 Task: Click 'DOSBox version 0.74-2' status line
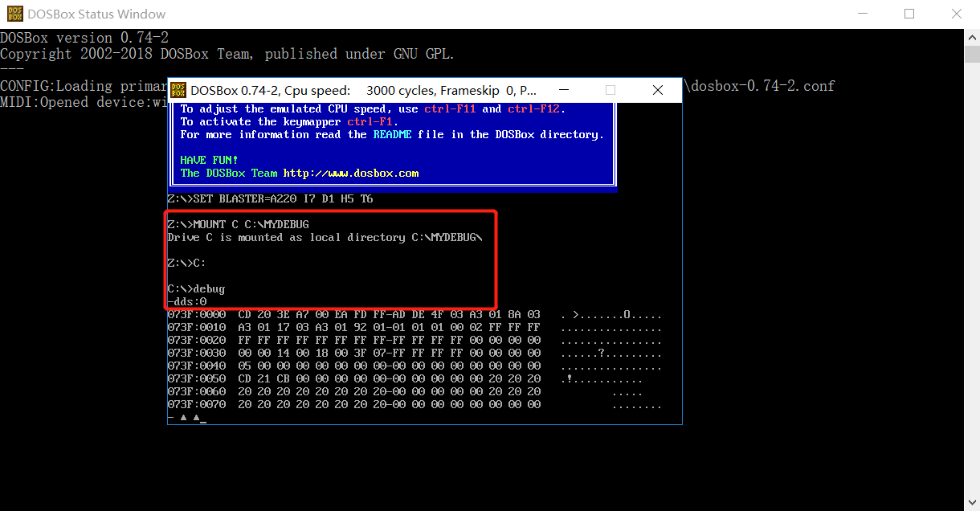click(x=84, y=38)
